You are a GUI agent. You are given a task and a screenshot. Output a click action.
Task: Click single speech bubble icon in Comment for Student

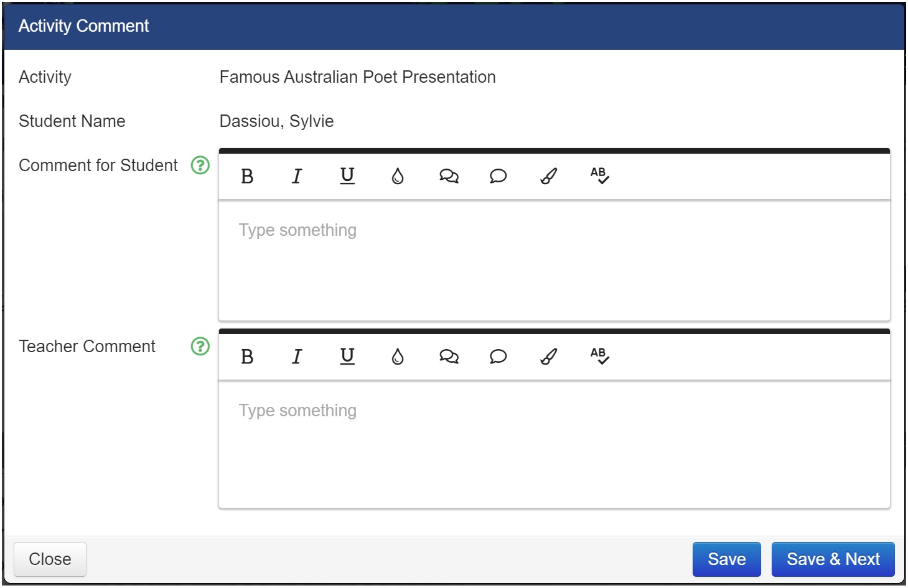[498, 177]
